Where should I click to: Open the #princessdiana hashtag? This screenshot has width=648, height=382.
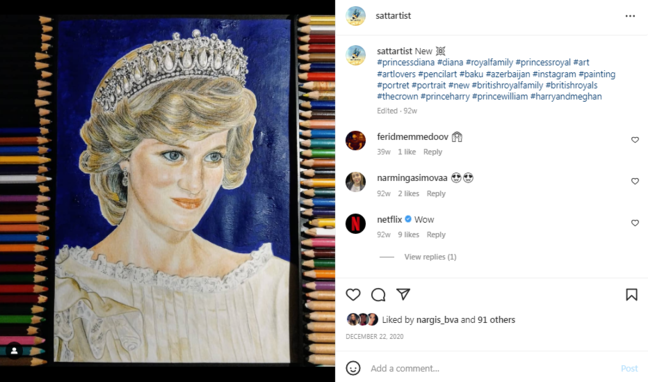click(405, 62)
